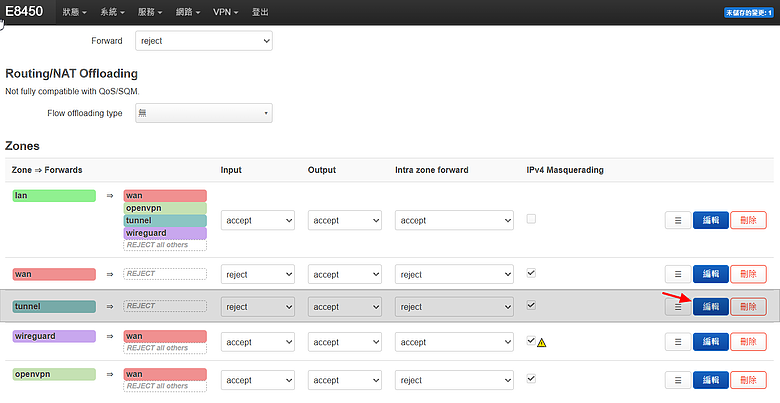
Task: Click tunnel forward badge in lan row
Action: [x=165, y=220]
